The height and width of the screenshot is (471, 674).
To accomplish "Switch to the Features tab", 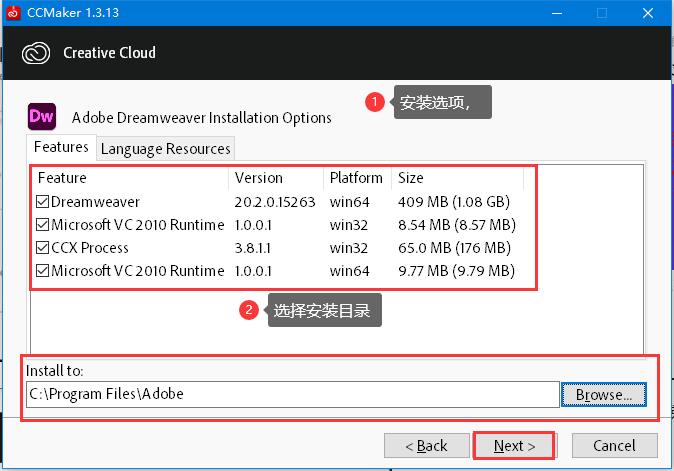I will (61, 147).
